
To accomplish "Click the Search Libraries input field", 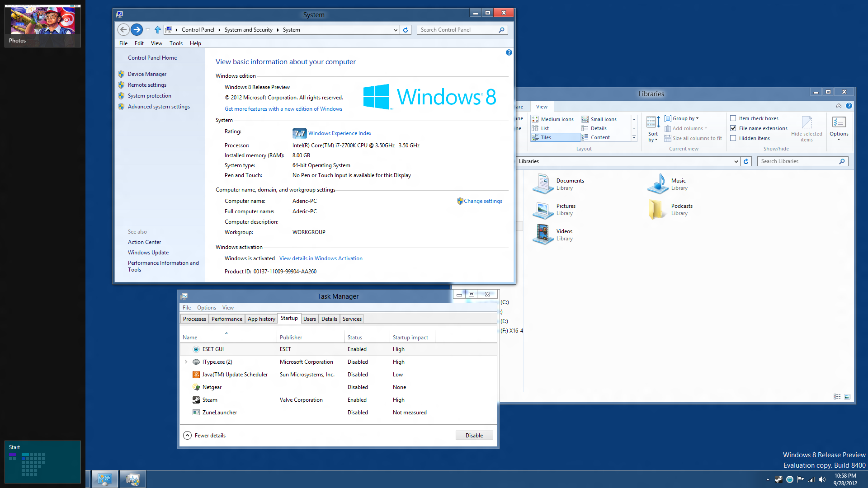I will click(x=798, y=161).
